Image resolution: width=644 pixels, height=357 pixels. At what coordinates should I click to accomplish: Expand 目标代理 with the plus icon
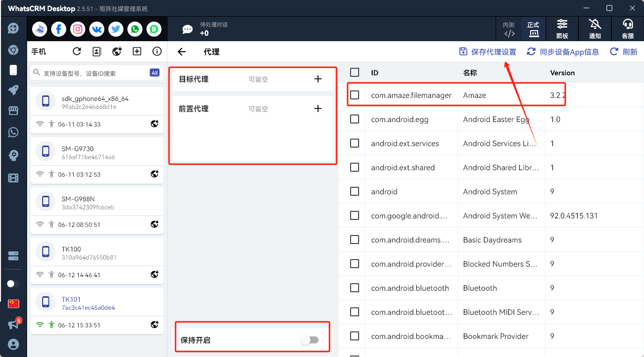pos(318,79)
